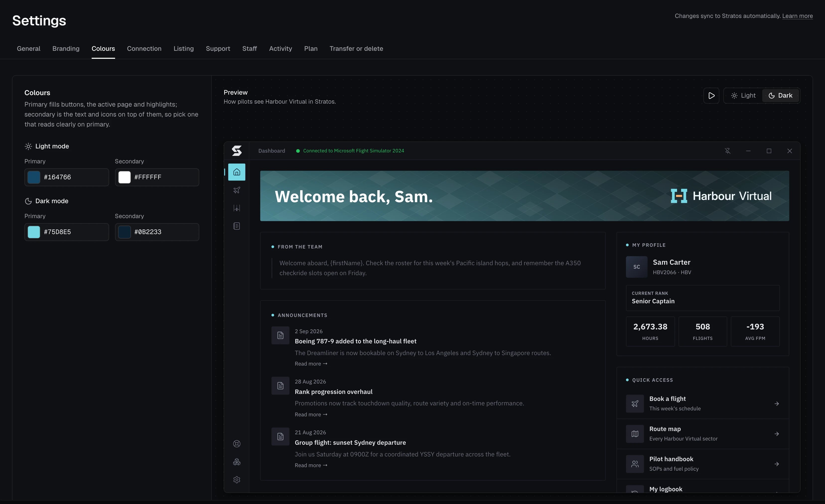Open the flights plane sidebar icon
Viewport: 825px width, 504px height.
click(x=237, y=190)
